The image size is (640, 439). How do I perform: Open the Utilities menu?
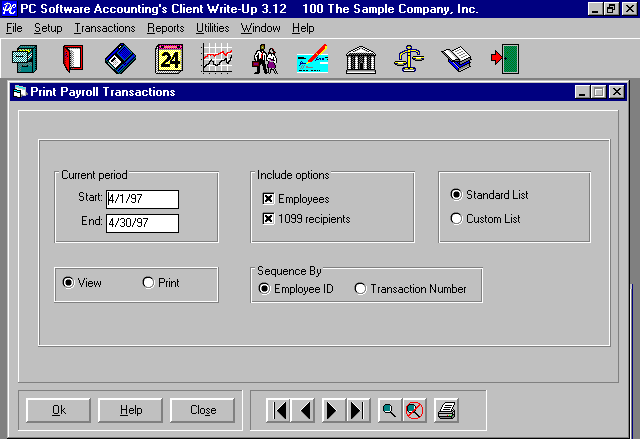point(212,28)
